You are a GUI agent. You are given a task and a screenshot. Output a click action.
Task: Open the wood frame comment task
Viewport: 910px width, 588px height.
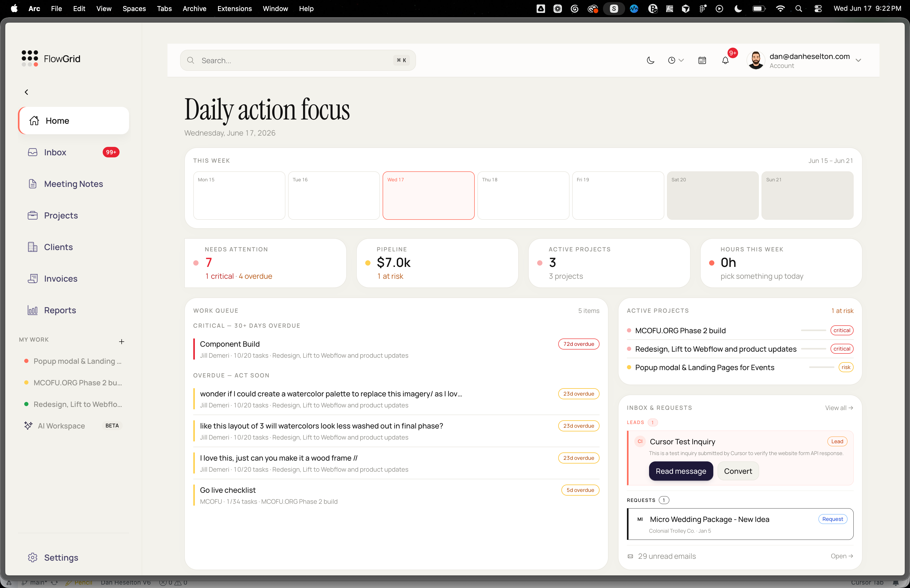(396, 463)
